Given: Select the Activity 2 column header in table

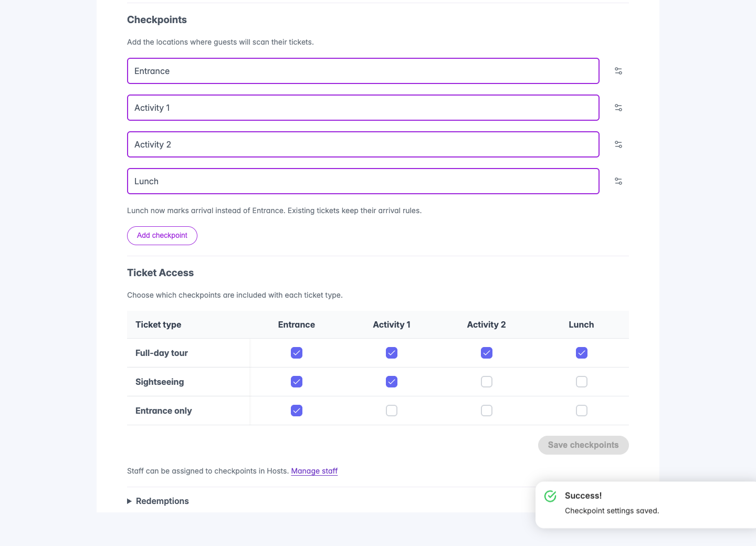Looking at the screenshot, I should tap(487, 324).
